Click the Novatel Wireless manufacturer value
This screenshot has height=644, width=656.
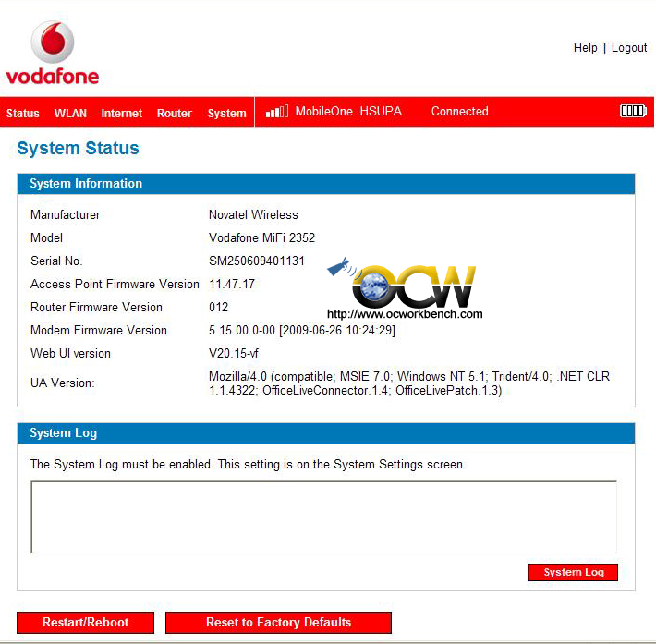253,214
